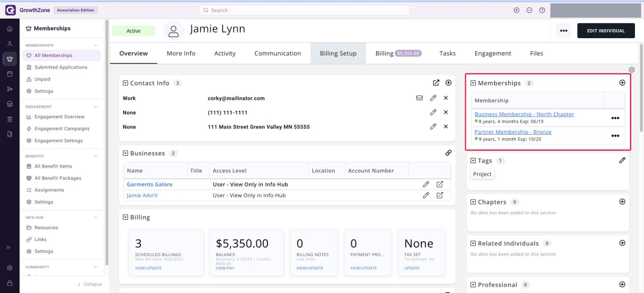Click the lock icon in left rail
This screenshot has width=644, height=293.
click(10, 283)
